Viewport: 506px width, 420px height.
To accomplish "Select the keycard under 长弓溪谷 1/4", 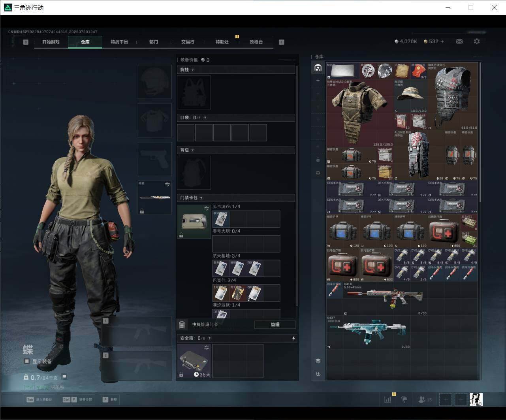I will tap(221, 219).
